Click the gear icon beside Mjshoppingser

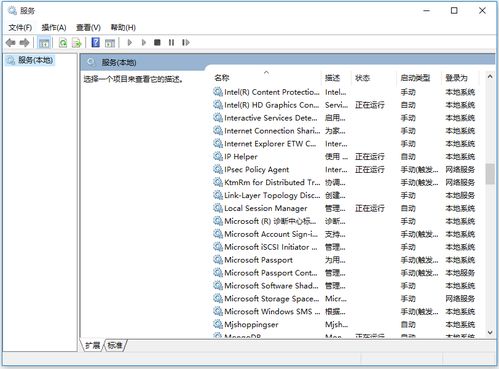(218, 324)
